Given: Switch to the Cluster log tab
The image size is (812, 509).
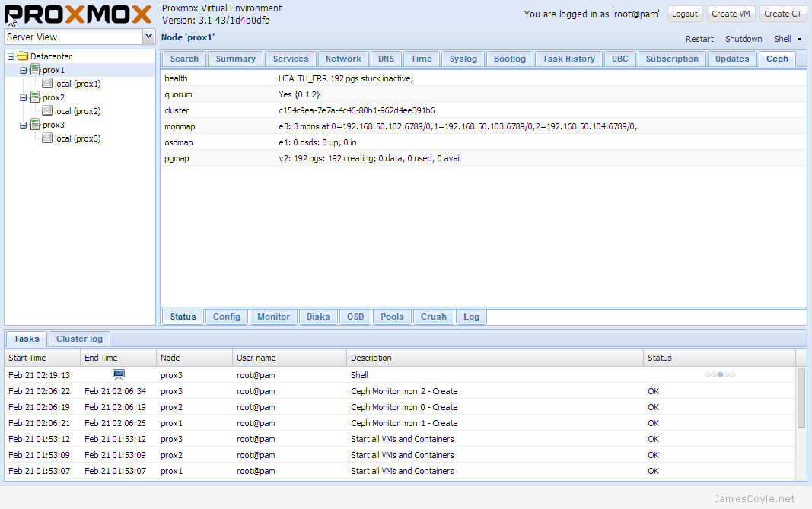Looking at the screenshot, I should [x=79, y=339].
